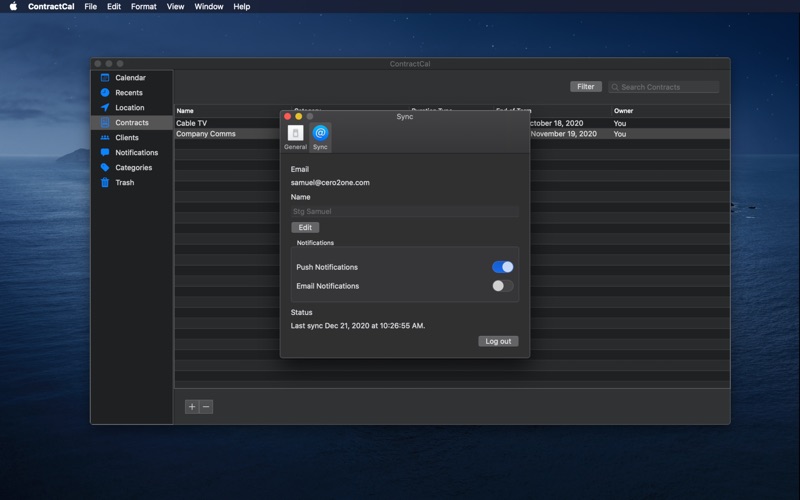Click Owner cell You in Company Comms row

tap(620, 134)
